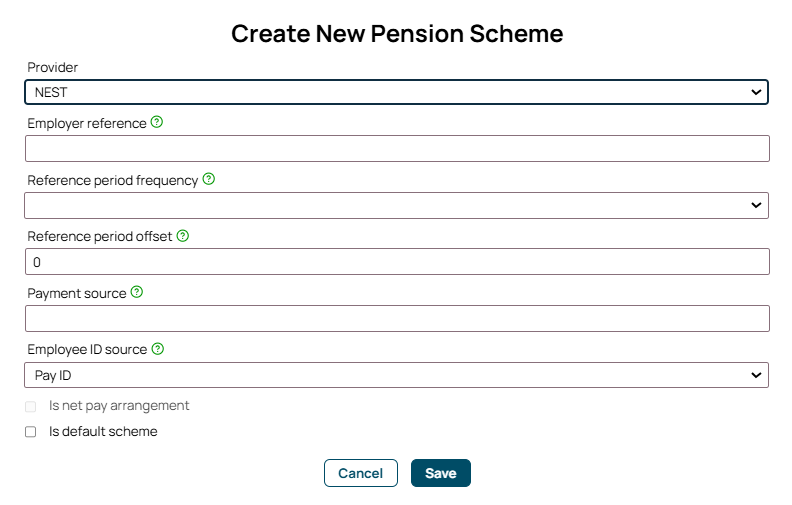Toggle the Is net pay arrangement checkbox
This screenshot has height=505, width=792.
31,407
